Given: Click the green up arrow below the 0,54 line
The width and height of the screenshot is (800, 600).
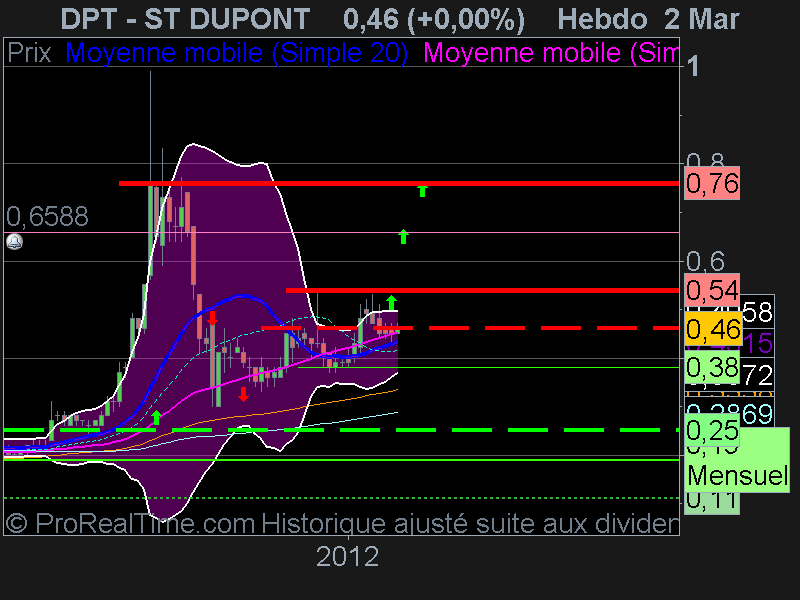Looking at the screenshot, I should pos(391,302).
